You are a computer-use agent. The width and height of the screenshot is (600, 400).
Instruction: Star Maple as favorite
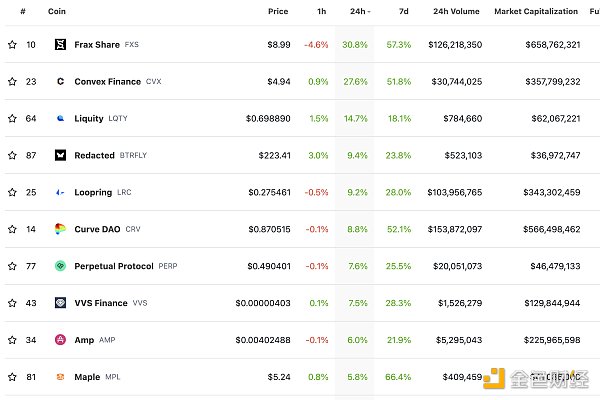(12, 377)
